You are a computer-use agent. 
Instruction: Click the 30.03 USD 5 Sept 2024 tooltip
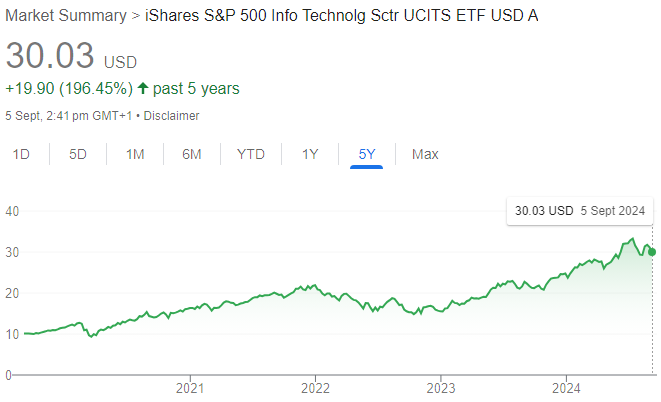pyautogui.click(x=580, y=211)
